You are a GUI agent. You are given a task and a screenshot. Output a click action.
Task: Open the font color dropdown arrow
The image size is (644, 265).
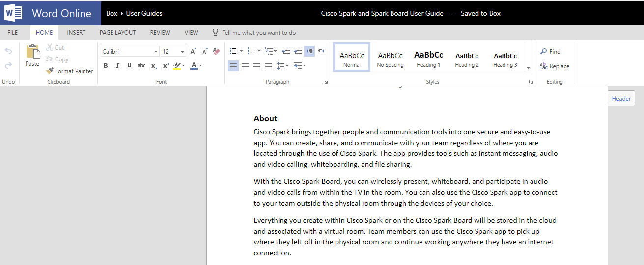coord(201,66)
